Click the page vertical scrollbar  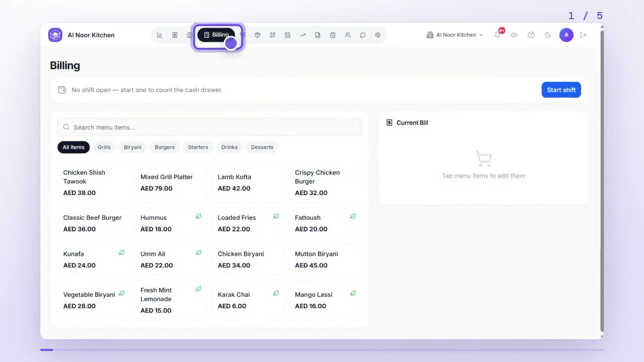pyautogui.click(x=602, y=181)
